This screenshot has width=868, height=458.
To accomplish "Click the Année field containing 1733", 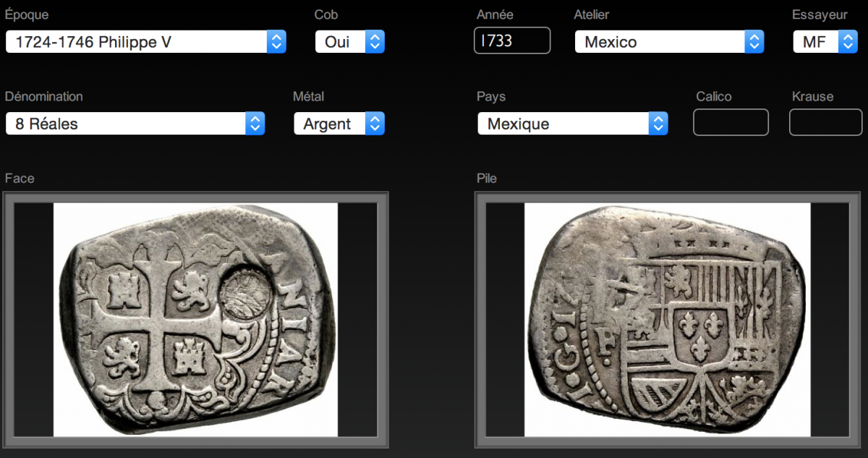I will (512, 41).
